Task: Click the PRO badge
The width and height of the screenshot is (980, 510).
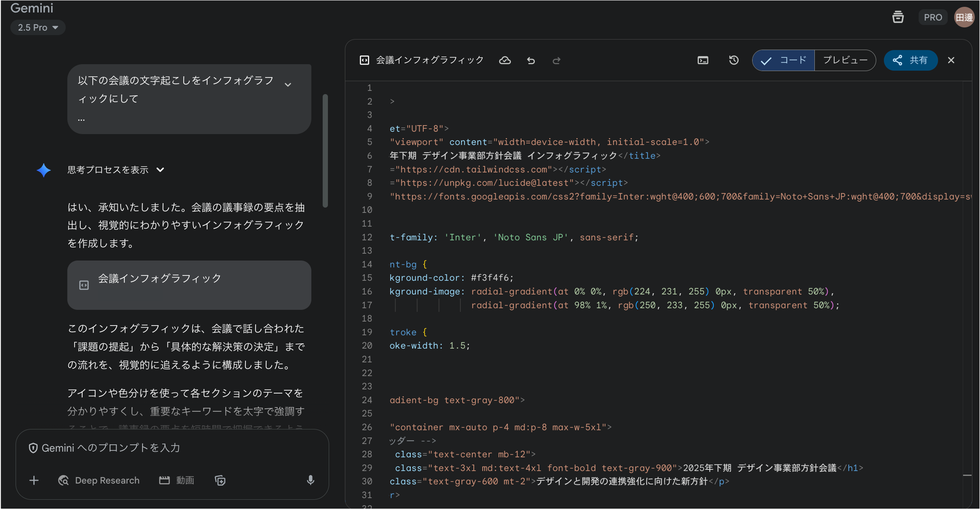Action: [x=933, y=17]
